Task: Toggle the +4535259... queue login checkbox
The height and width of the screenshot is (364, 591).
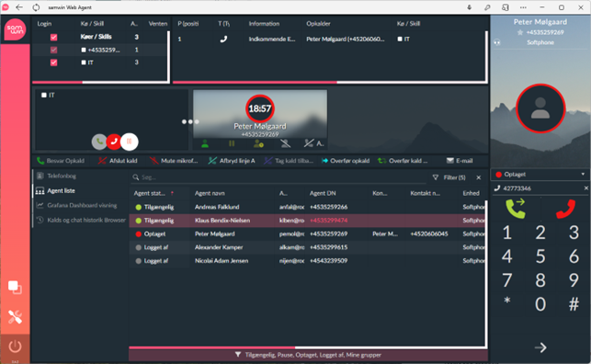Action: point(53,50)
